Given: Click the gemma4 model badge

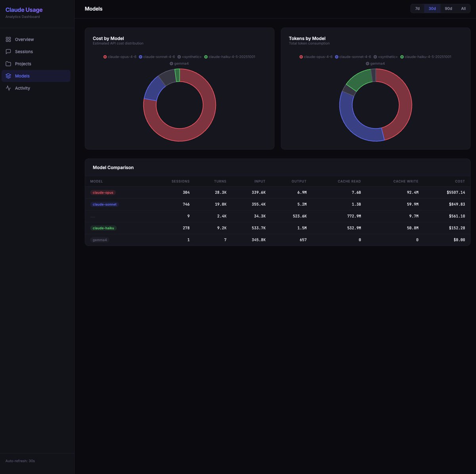Looking at the screenshot, I should point(100,240).
